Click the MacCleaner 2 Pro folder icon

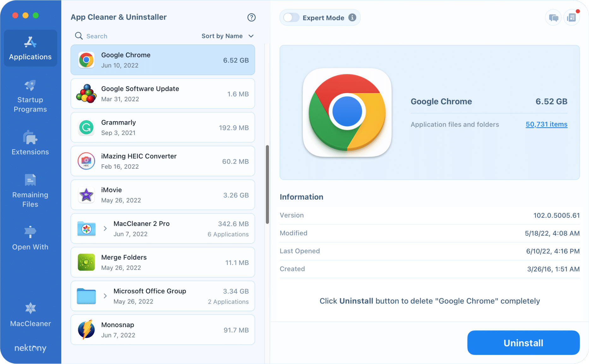86,229
